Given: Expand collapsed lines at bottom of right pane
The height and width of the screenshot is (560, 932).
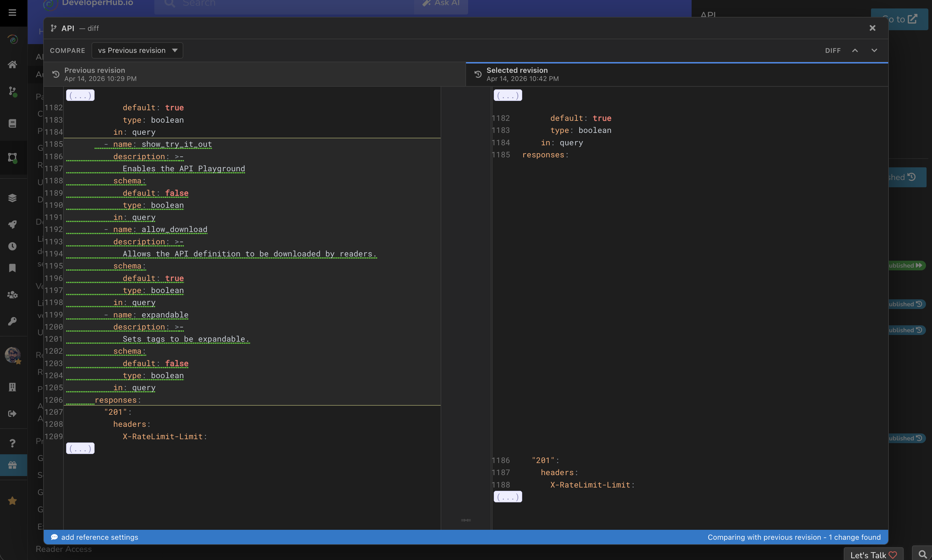Looking at the screenshot, I should click(507, 497).
